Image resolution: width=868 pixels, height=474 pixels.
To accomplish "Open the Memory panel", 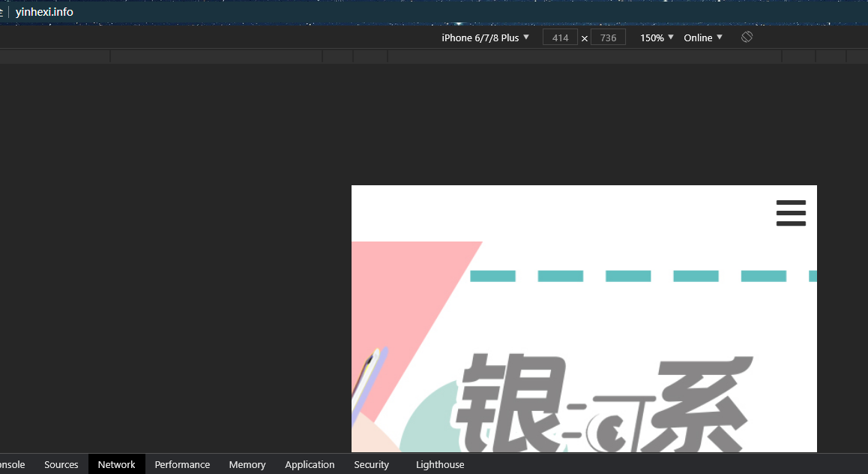I will [x=247, y=464].
